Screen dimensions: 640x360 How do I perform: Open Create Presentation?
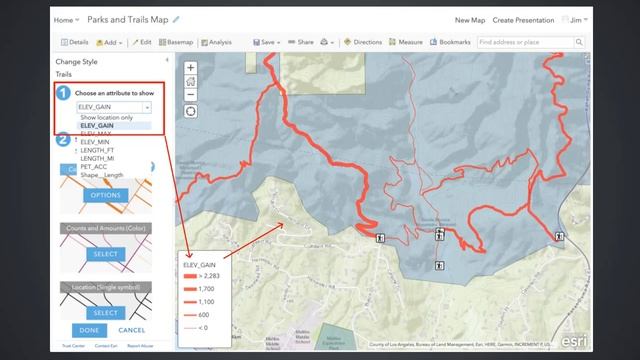pos(523,20)
